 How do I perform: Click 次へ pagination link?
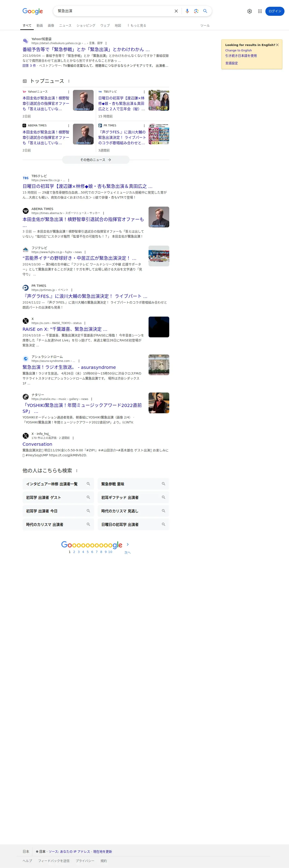(128, 553)
